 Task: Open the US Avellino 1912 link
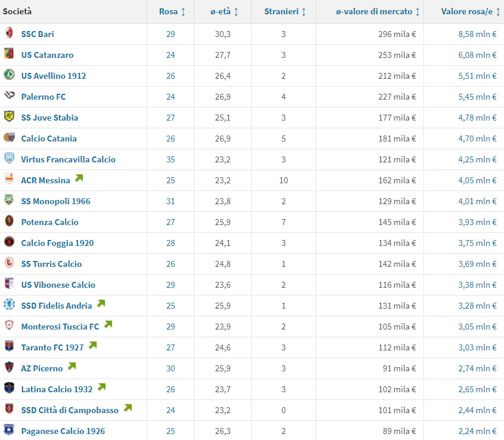point(54,76)
